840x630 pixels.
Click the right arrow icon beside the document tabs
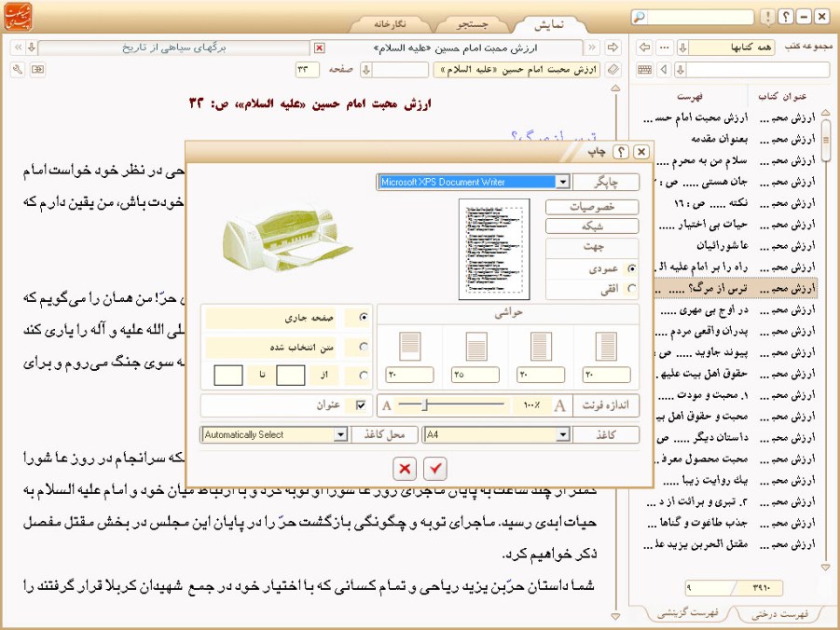click(613, 48)
